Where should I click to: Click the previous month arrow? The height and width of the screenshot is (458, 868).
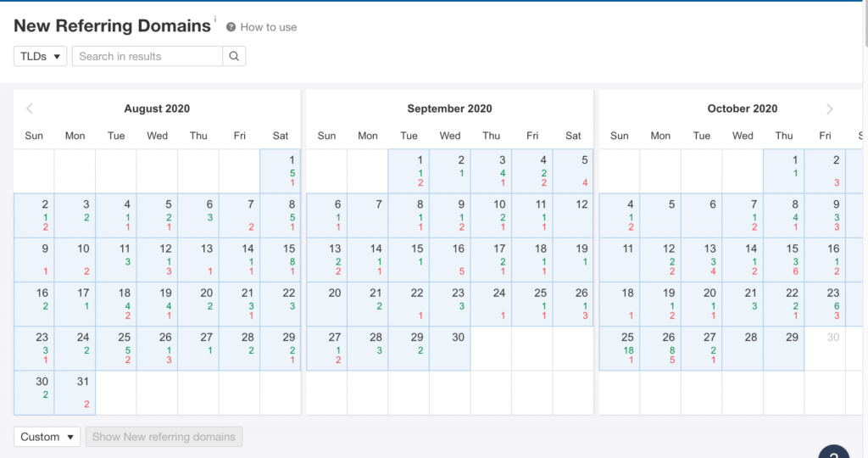(x=30, y=109)
